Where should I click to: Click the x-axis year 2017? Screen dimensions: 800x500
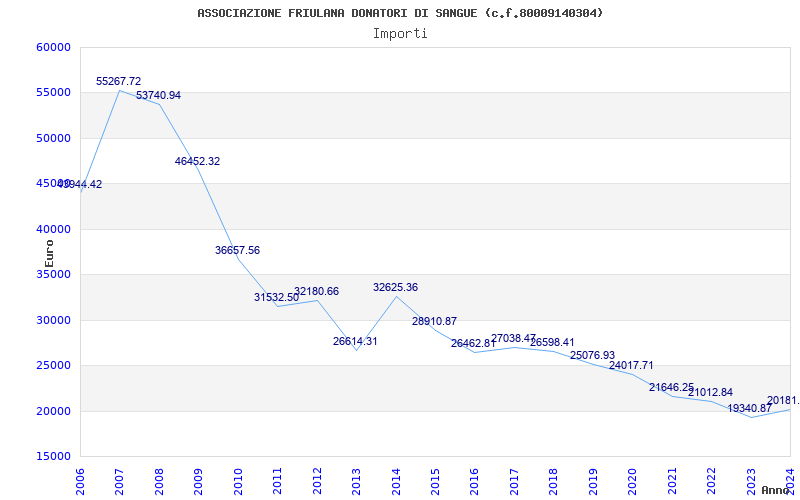point(514,482)
